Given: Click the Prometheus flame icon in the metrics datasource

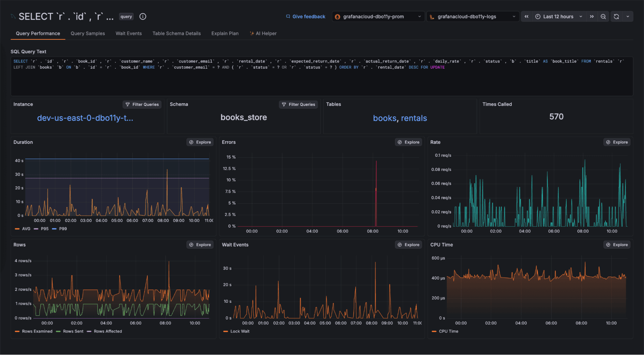Looking at the screenshot, I should [x=338, y=16].
